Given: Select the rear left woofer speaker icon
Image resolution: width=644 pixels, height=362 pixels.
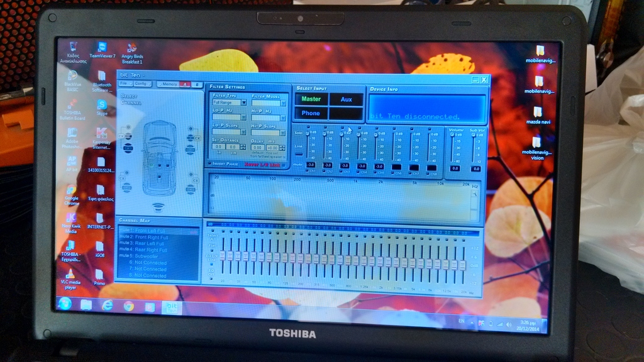Looking at the screenshot, I should tap(126, 188).
